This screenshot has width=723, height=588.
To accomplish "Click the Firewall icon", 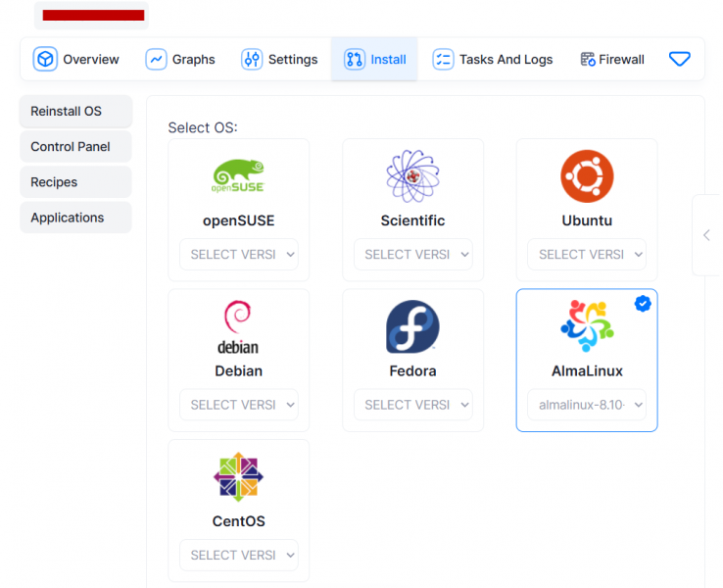I will click(x=588, y=59).
